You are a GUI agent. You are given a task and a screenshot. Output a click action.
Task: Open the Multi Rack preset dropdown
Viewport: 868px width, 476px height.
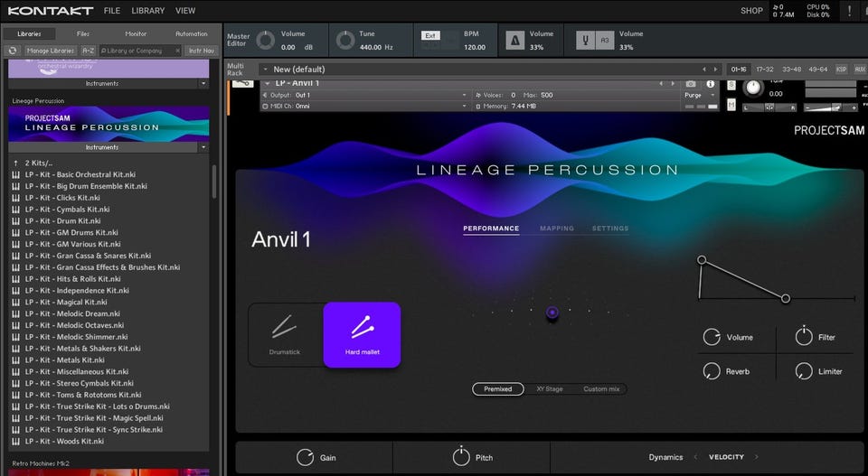(263, 69)
